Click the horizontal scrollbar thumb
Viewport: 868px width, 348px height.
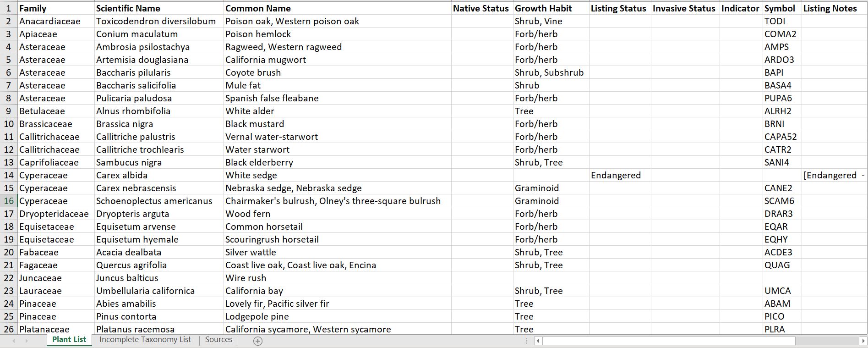(669, 341)
